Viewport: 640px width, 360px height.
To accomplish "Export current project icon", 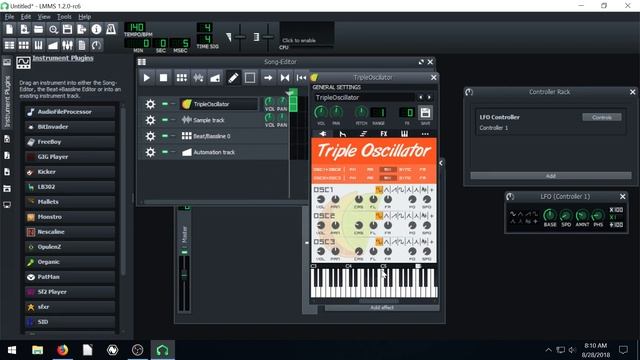I will pos(82,29).
